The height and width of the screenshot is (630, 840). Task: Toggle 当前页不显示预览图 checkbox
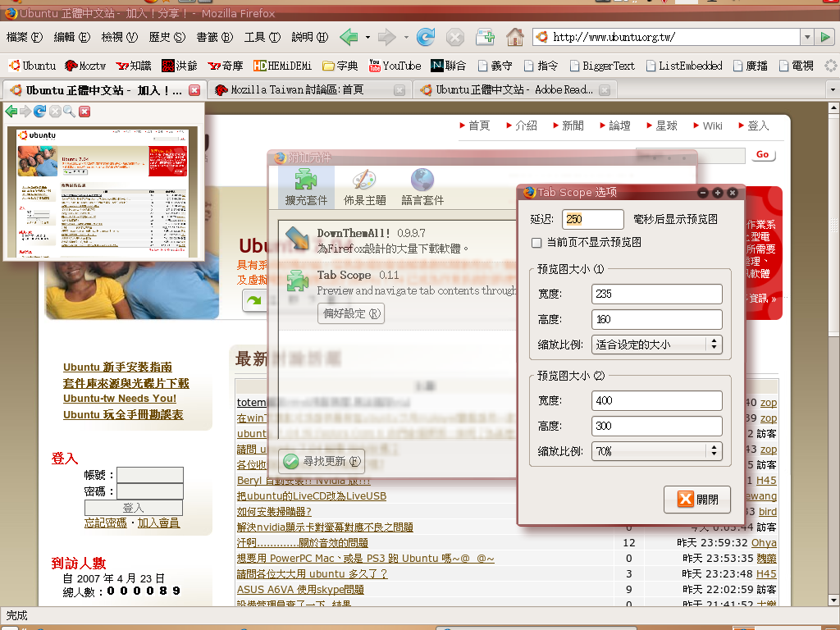[536, 243]
